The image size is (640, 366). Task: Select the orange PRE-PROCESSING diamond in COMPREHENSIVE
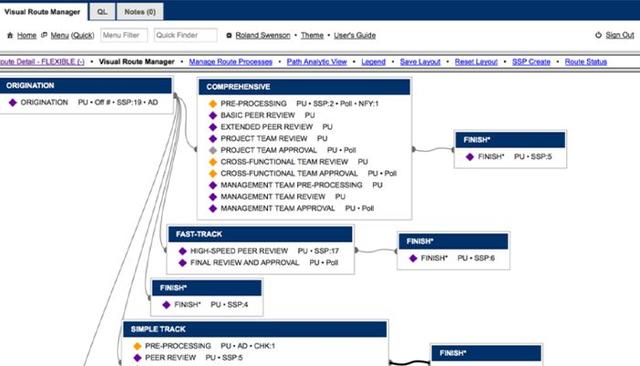point(213,104)
